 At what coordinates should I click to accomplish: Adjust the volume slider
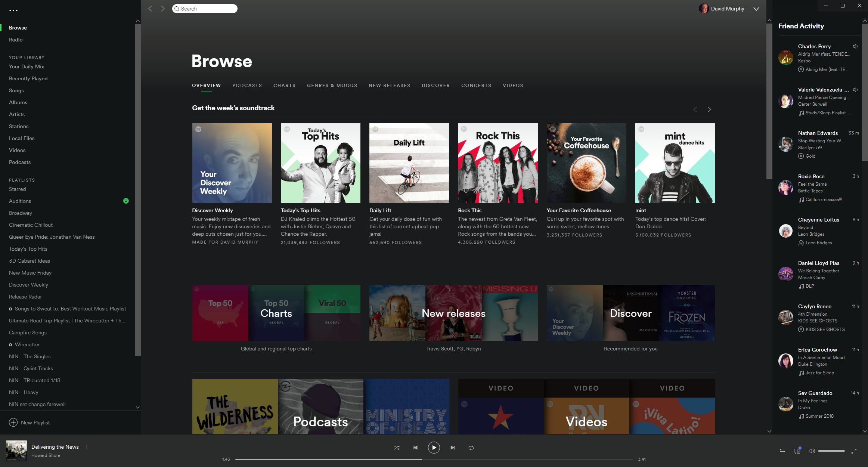pyautogui.click(x=831, y=451)
